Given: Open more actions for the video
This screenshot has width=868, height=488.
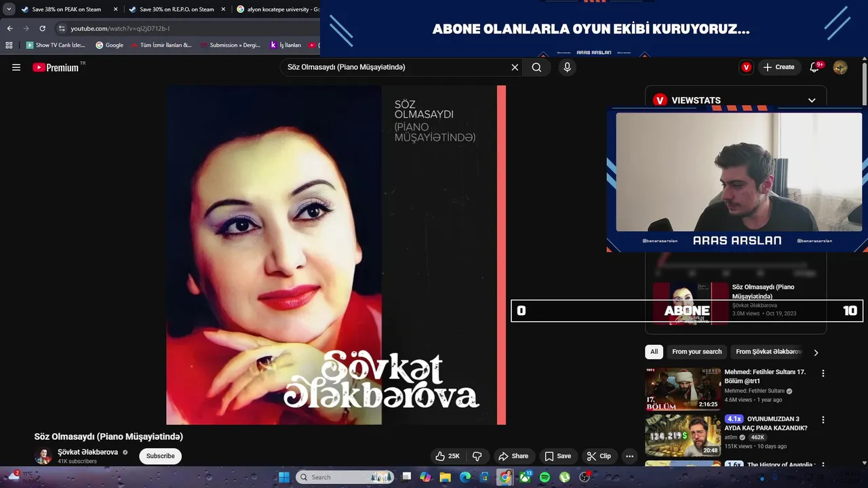Looking at the screenshot, I should [629, 456].
